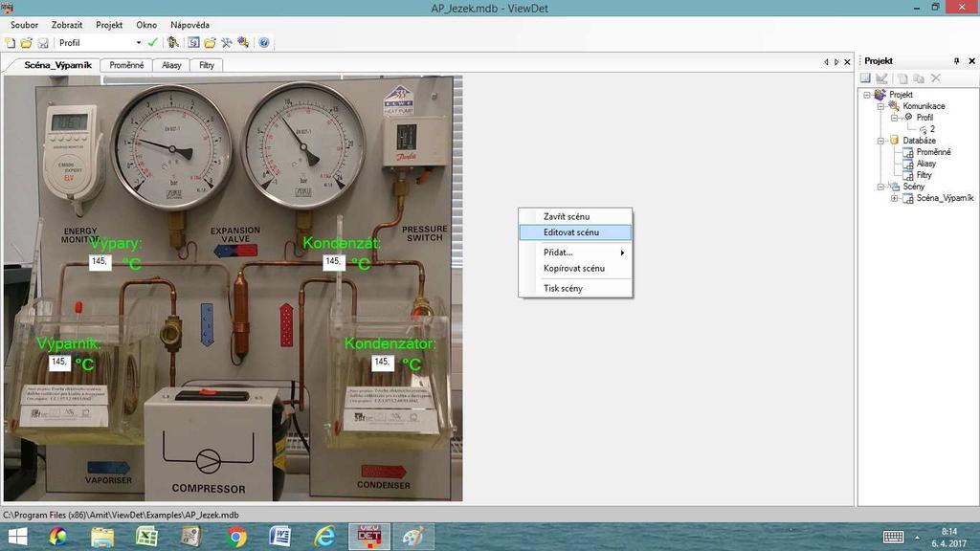Viewport: 980px width, 551px height.
Task: Collapse the Databáze tree node
Action: 880,141
